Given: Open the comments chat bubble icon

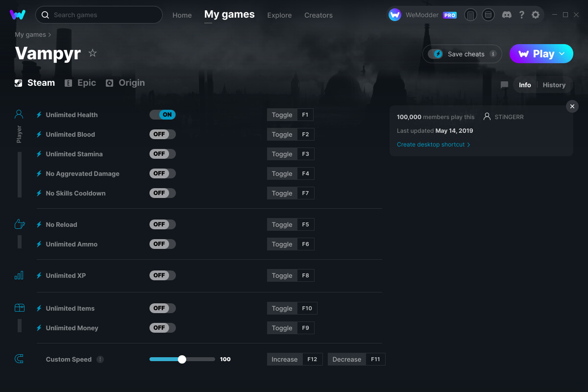Looking at the screenshot, I should (504, 85).
